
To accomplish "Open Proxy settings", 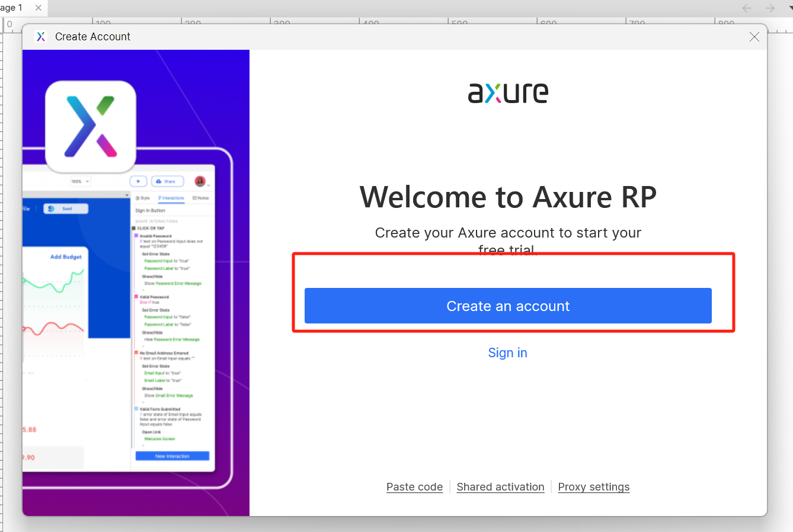I will tap(594, 486).
